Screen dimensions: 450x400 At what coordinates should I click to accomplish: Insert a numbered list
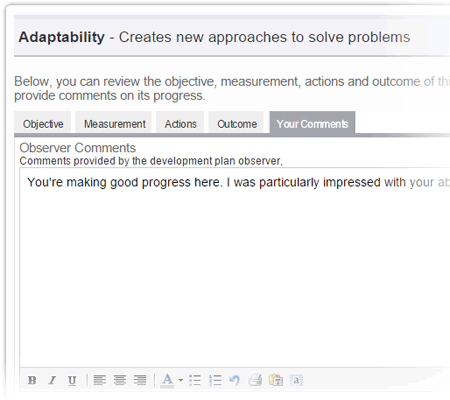[215, 380]
